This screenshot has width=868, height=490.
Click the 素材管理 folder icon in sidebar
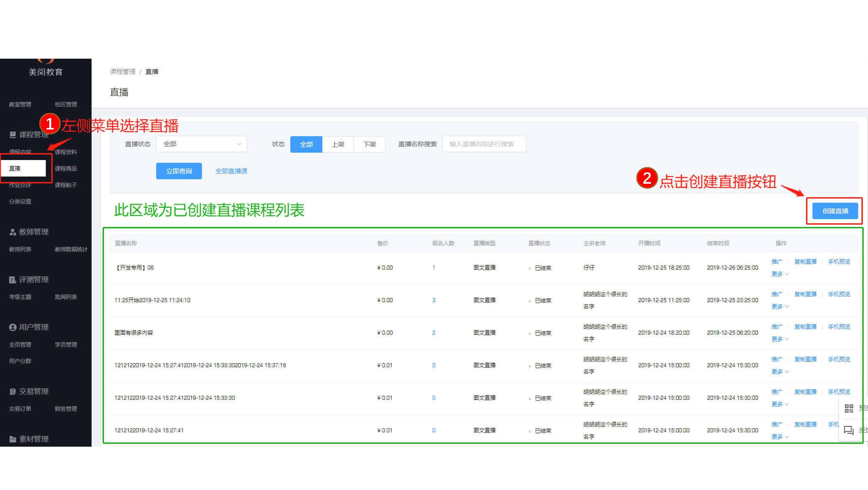click(x=13, y=439)
